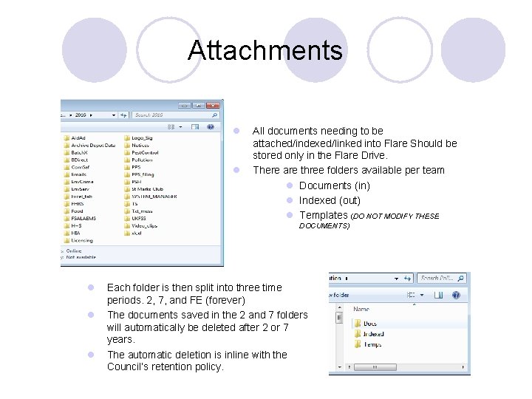Toggle preview pane in 2016 window
The width and height of the screenshot is (532, 399).
tap(195, 127)
